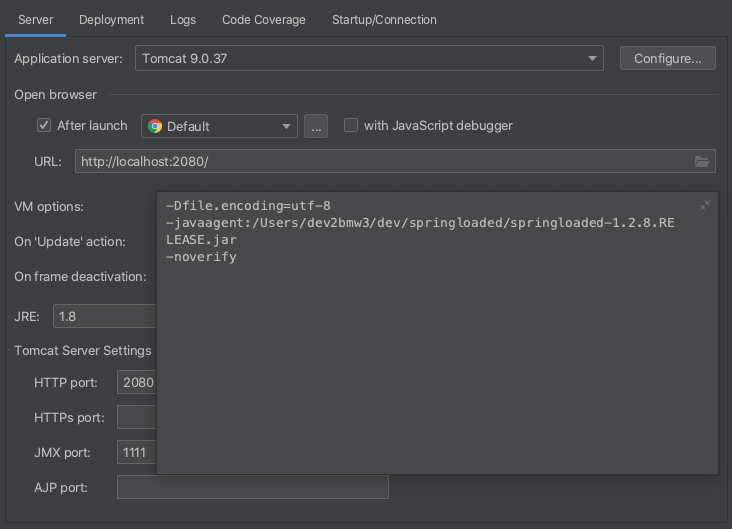
Task: Click the Tomcat Server Settings label
Action: (x=83, y=350)
